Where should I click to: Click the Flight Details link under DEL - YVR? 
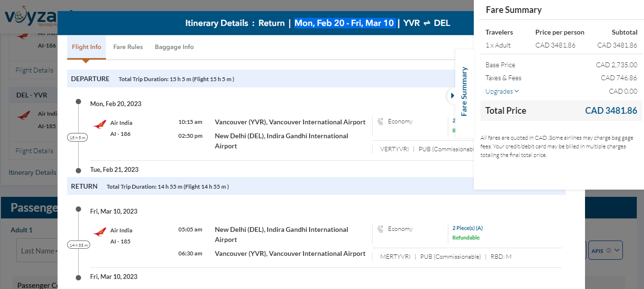(x=34, y=151)
